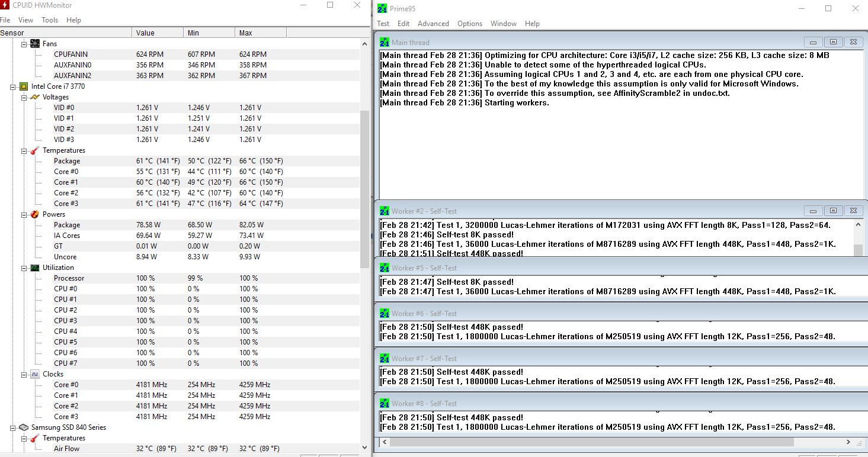Click the Prime95 horizontal scroll left arrow
868x457 pixels.
coord(384,442)
